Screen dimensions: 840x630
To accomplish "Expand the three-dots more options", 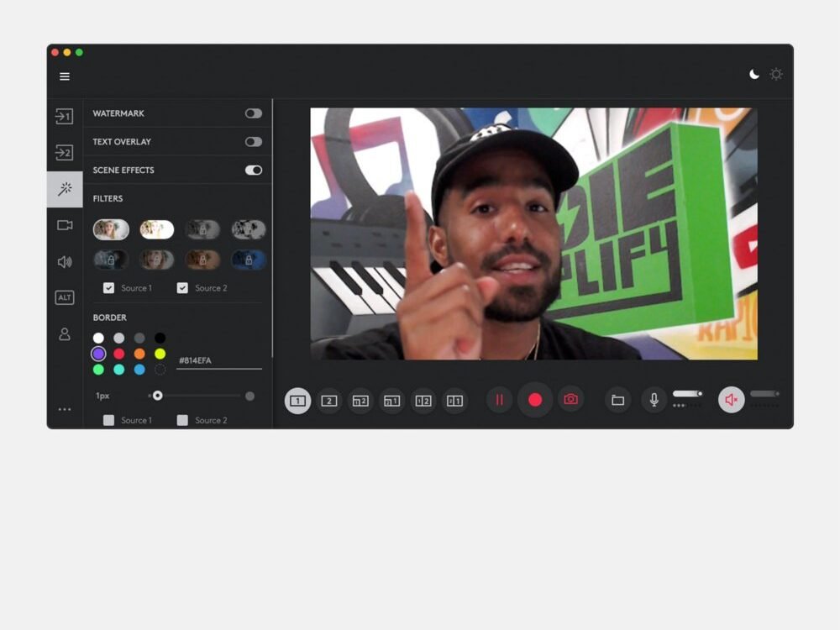I will tap(65, 410).
